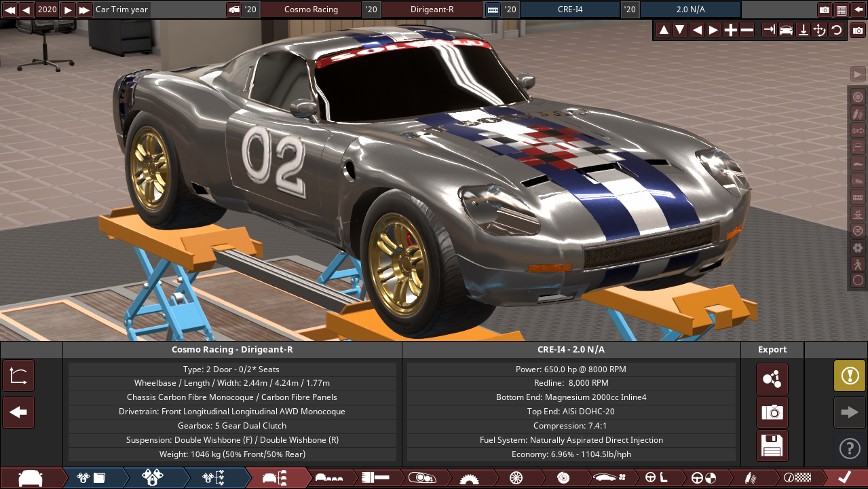Toggle the drivetrain axle icon in sidebar
This screenshot has height=489, width=868.
click(858, 130)
